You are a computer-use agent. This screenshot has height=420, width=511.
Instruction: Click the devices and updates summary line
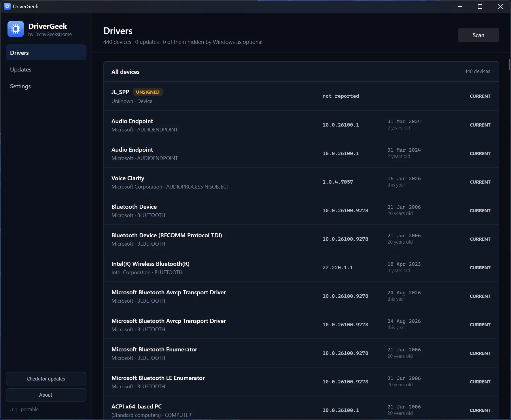point(183,42)
